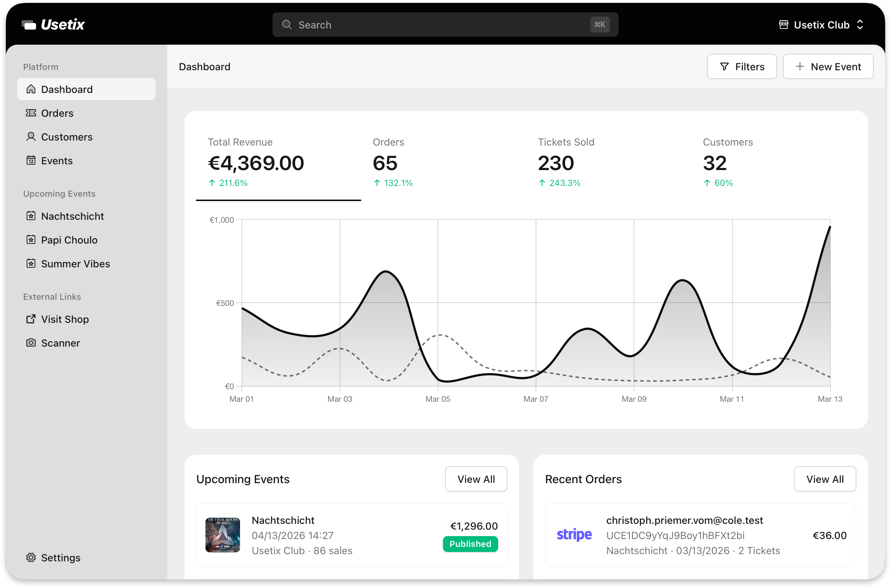Click the search magnifier icon
This screenshot has width=891, height=588.
pos(287,24)
